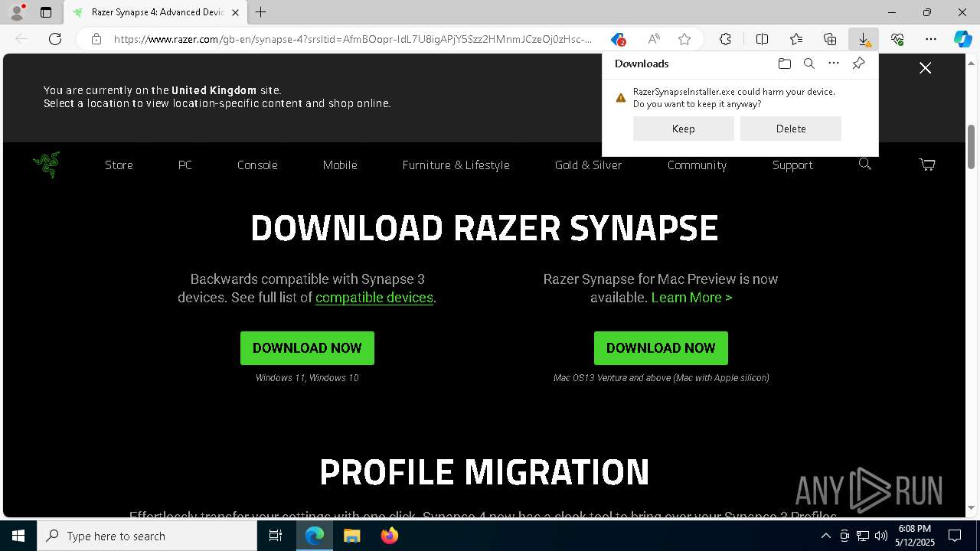Open Edge Settings and more menu
The image size is (980, 551).
[931, 39]
